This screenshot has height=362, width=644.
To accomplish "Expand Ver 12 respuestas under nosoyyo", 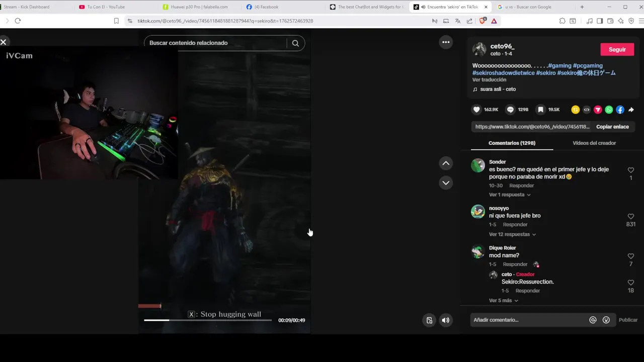I will pos(512,234).
